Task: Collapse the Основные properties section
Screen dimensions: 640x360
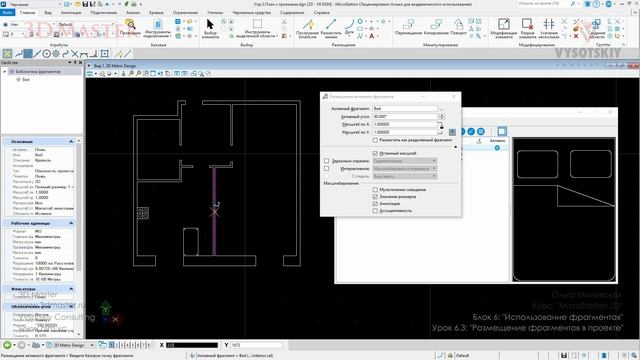Action: 71,141
